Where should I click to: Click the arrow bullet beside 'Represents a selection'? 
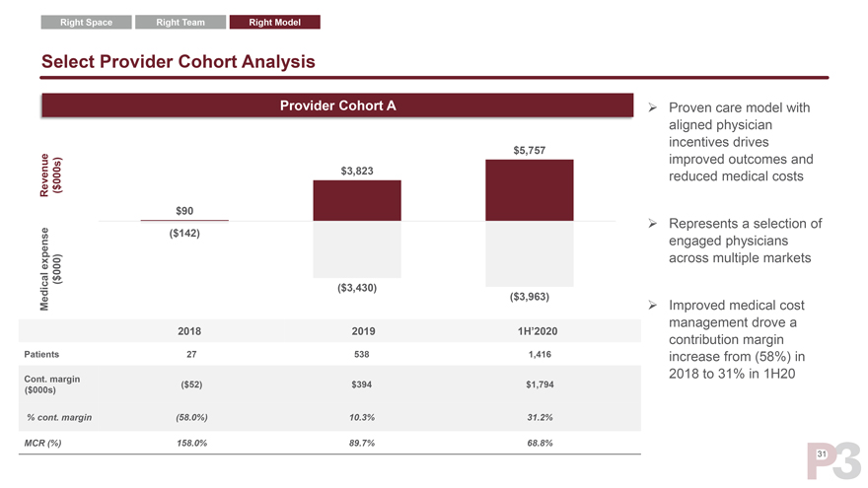point(651,224)
